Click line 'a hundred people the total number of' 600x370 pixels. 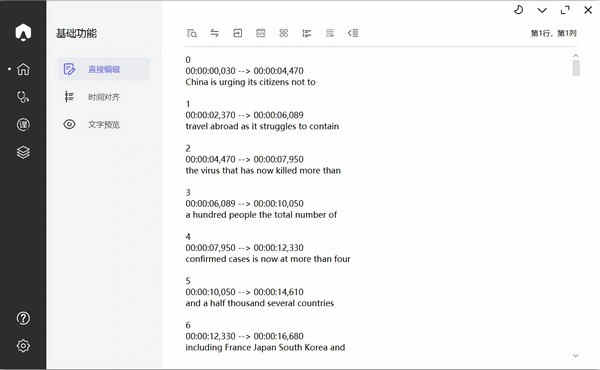pos(261,215)
